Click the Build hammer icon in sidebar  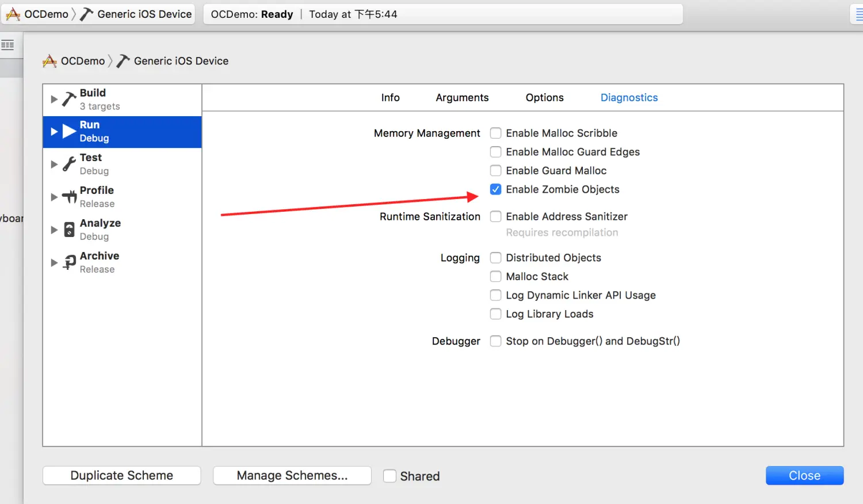(x=69, y=99)
